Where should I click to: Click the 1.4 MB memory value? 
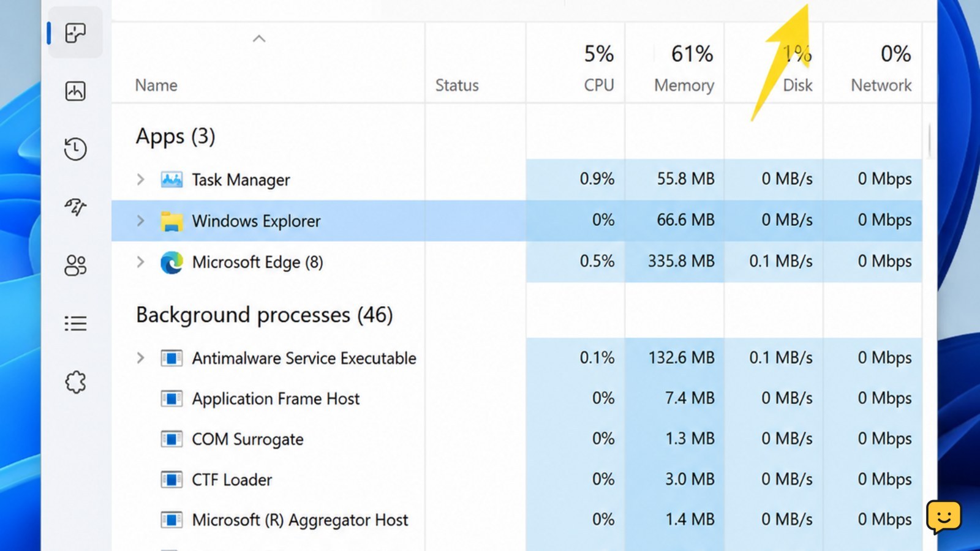[690, 519]
